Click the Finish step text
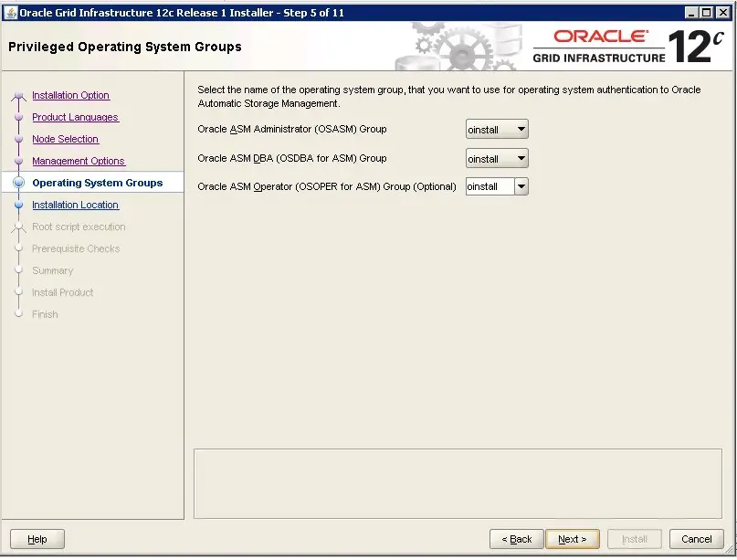Image resolution: width=737 pixels, height=560 pixels. (45, 314)
